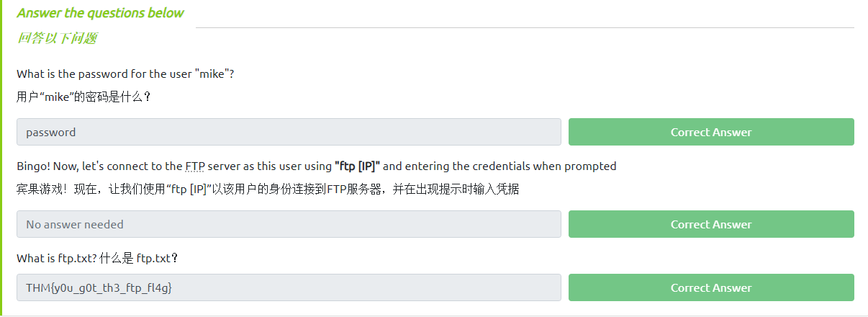
Task: Click the words "entering the credentials when prompted"
Action: 510,166
